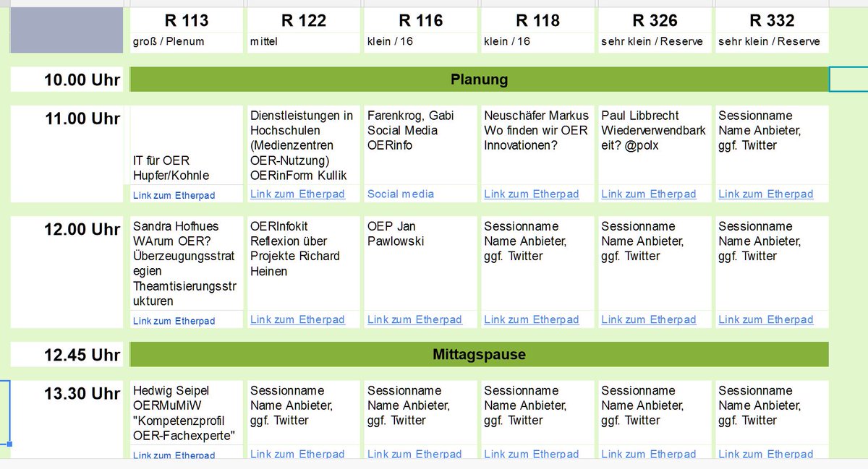
Task: Open Etherpad link under Sandra Hofhues session
Action: pos(174,321)
